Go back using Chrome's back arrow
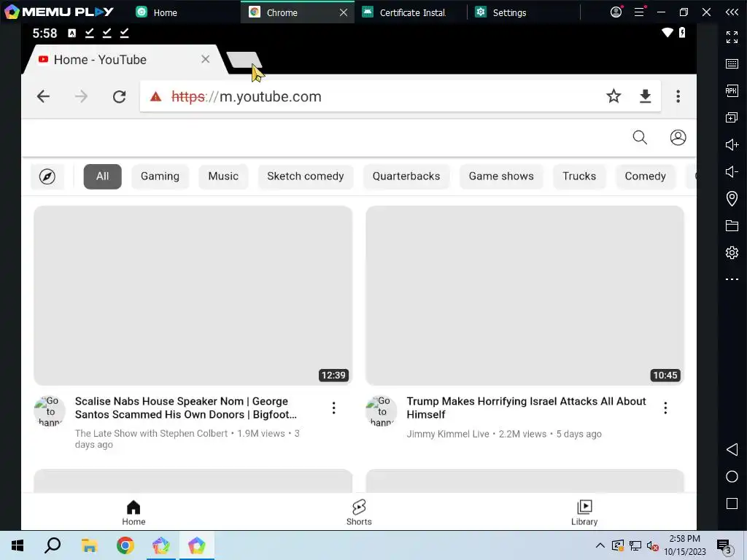 (x=43, y=97)
